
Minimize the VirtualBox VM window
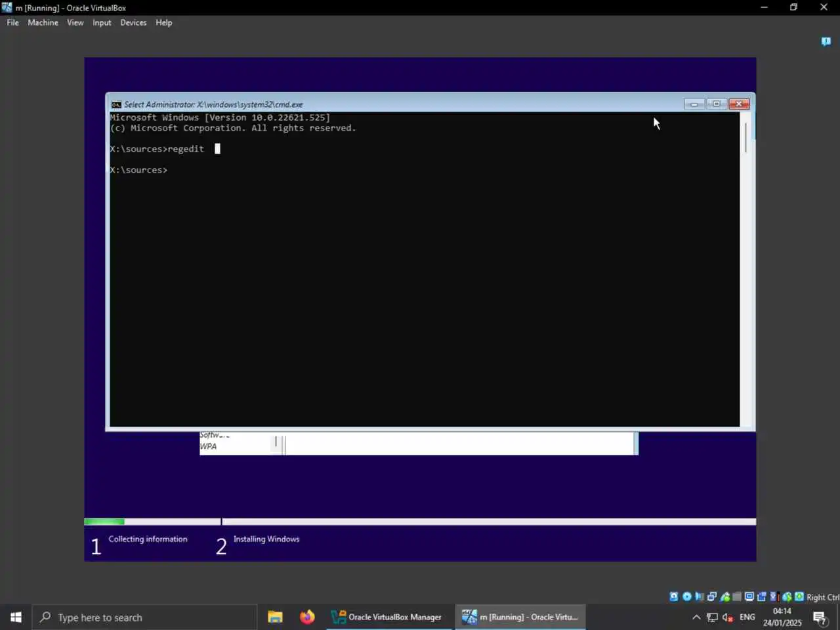(x=764, y=7)
